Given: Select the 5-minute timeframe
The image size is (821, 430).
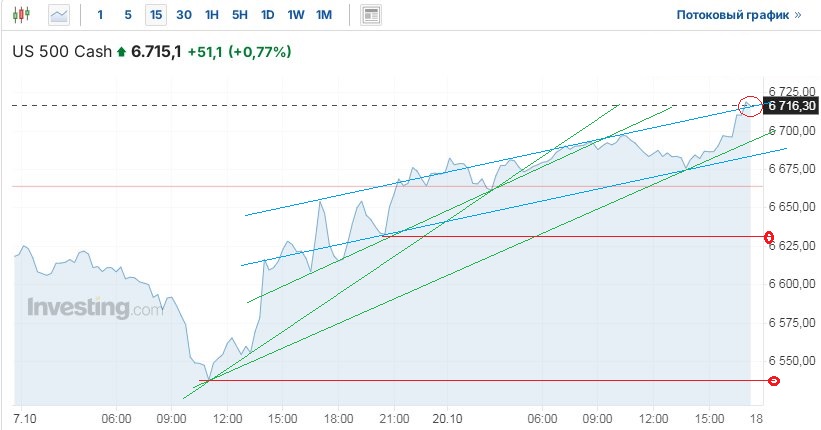Looking at the screenshot, I should coord(127,15).
